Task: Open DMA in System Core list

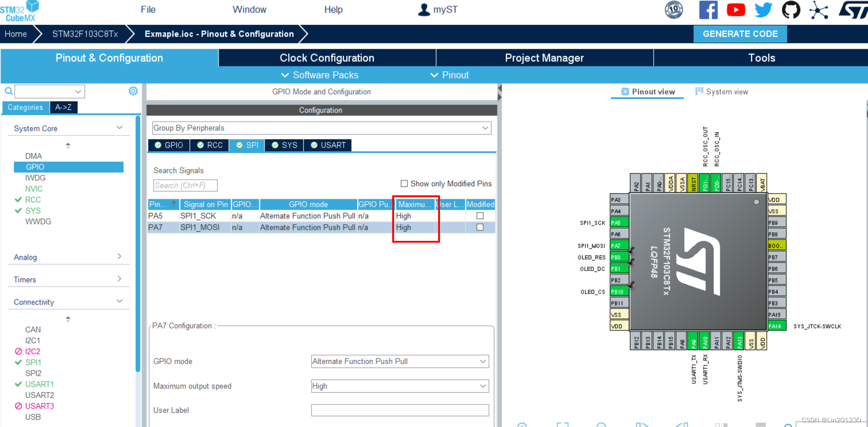Action: coord(34,156)
